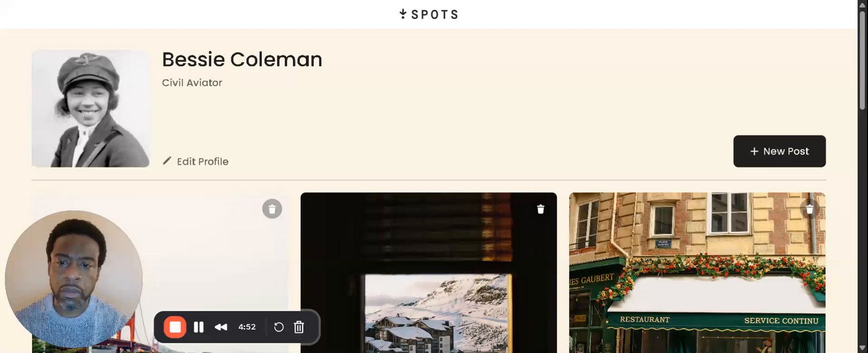Delete the snowy mountain window post

click(x=541, y=209)
